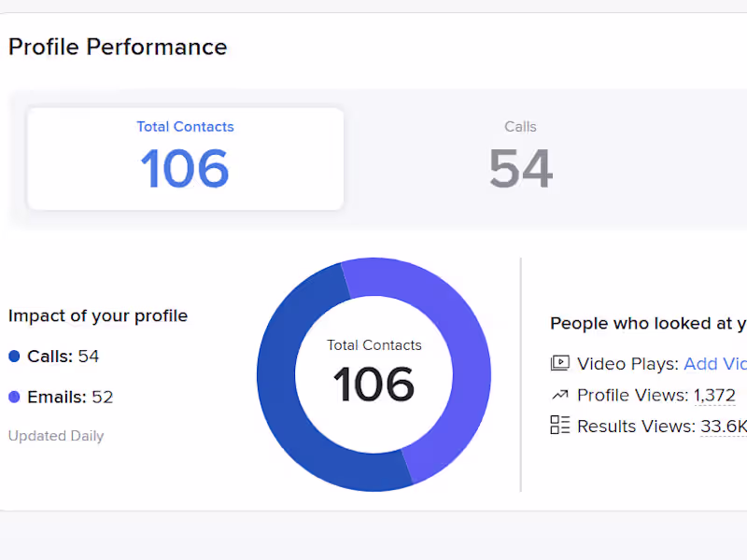Image resolution: width=747 pixels, height=560 pixels.
Task: Open the Add Video link
Action: pyautogui.click(x=715, y=364)
